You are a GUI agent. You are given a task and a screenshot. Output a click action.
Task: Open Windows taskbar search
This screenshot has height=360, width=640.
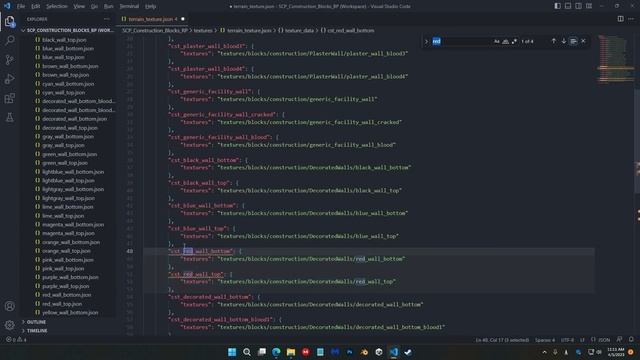(247, 352)
